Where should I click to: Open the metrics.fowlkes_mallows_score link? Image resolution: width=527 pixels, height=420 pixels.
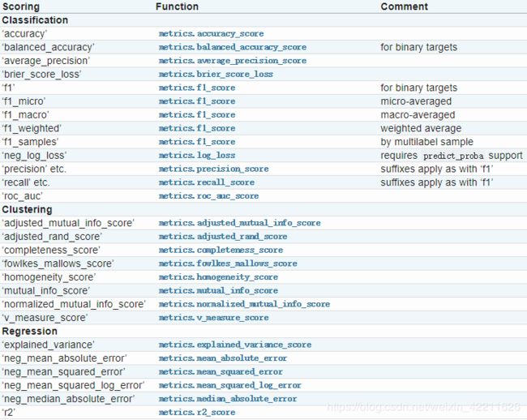click(228, 264)
